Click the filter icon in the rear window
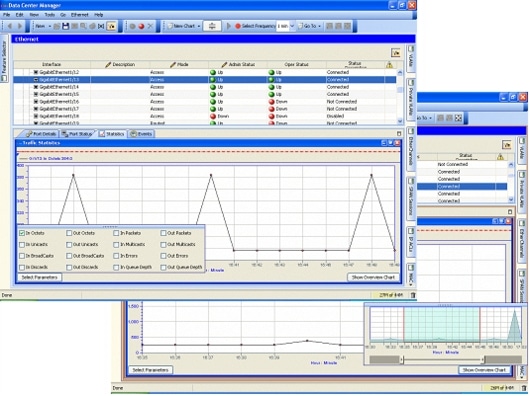 (x=506, y=145)
